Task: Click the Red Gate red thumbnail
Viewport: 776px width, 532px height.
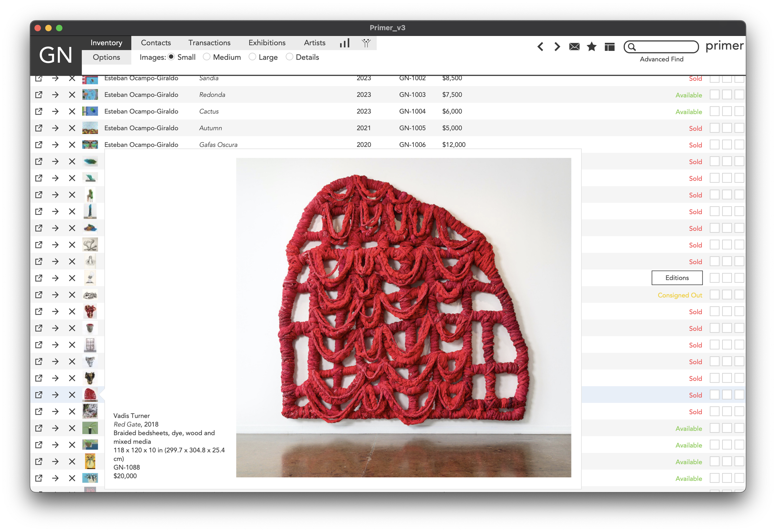Action: coord(90,395)
